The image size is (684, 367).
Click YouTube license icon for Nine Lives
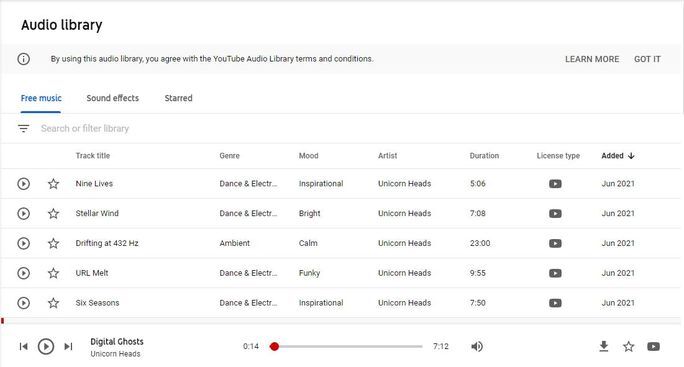pos(555,184)
